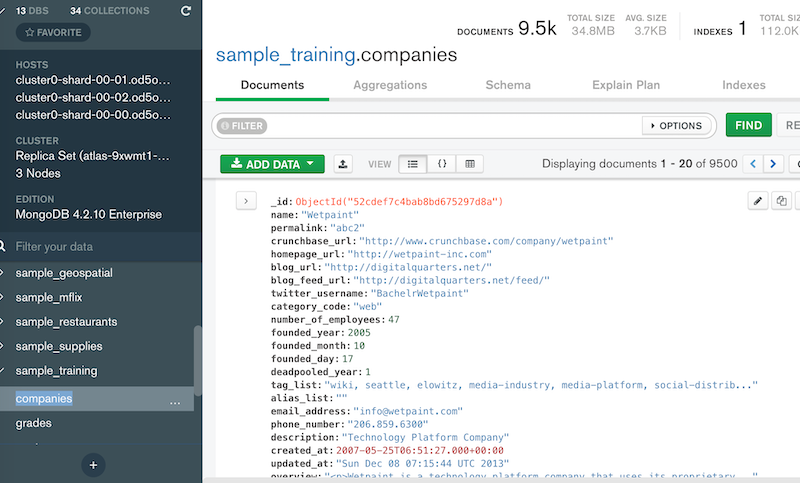The height and width of the screenshot is (483, 800).
Task: Click the ObjectId value of the document
Action: click(399, 201)
